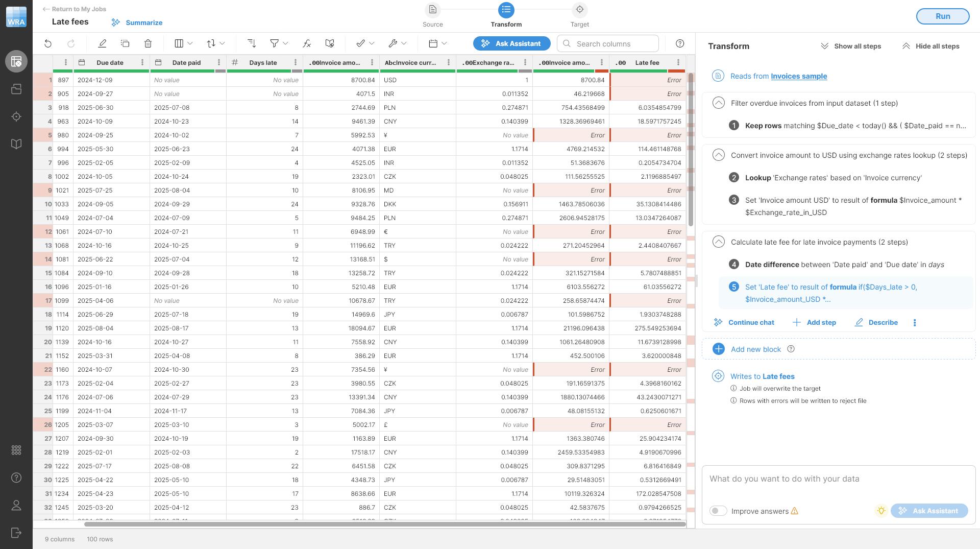Click the undo arrow icon
Screen dimensions: 980x549
pos(48,43)
